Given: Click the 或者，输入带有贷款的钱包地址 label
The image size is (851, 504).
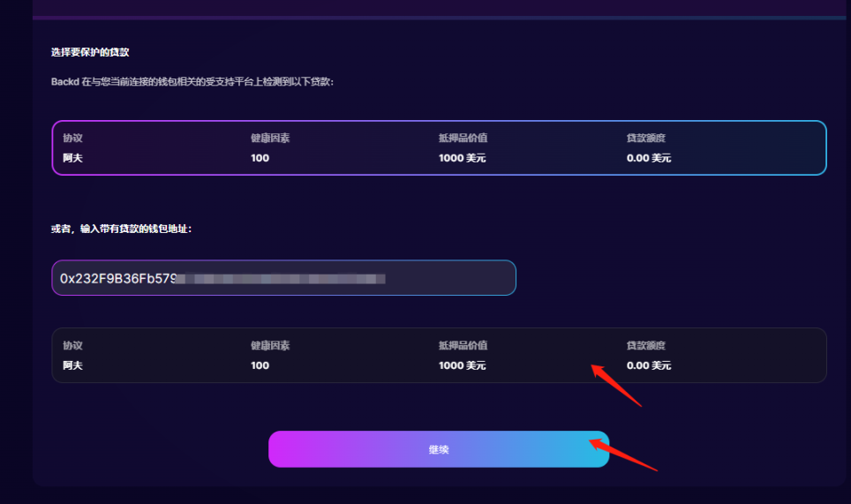Looking at the screenshot, I should [122, 229].
